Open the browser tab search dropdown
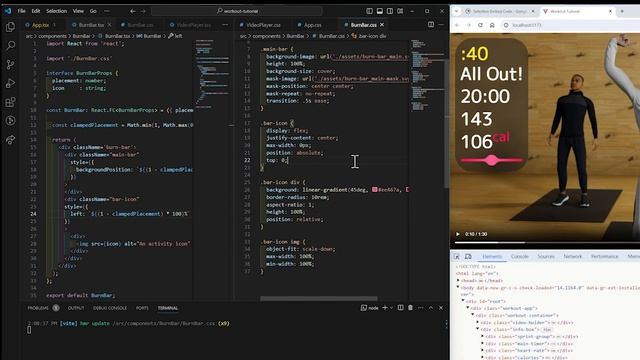 coord(456,11)
